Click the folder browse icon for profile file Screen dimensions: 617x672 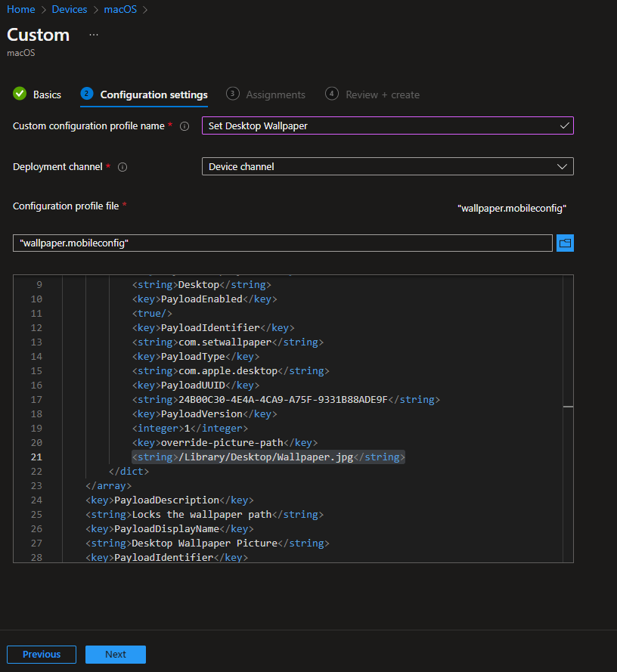(565, 243)
